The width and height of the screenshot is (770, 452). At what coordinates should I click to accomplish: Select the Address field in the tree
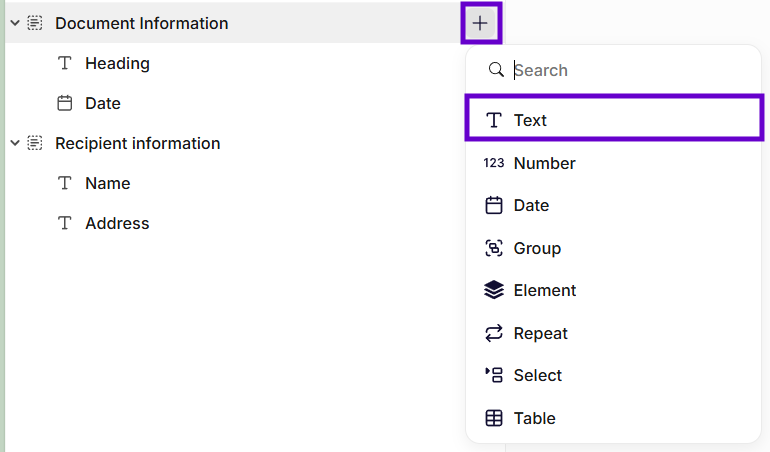pos(117,223)
